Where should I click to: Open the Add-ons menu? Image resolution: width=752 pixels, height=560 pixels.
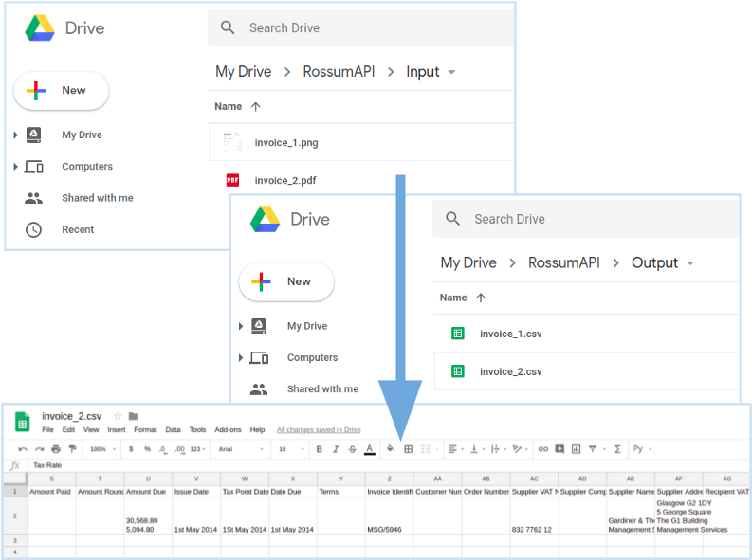228,429
